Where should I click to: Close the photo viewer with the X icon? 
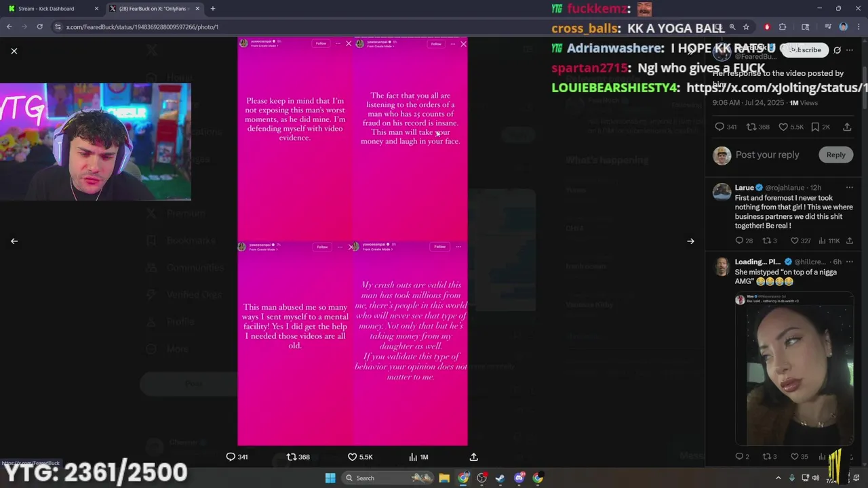point(14,51)
